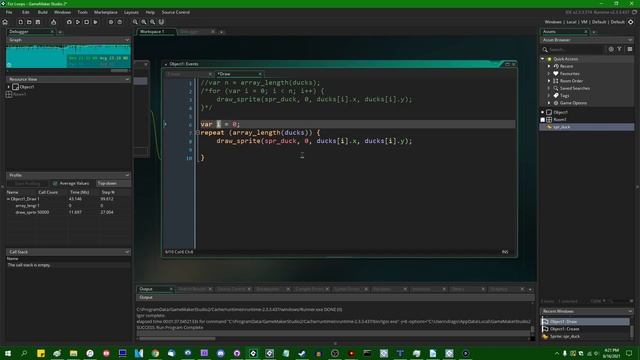Viewport: 640px width, 360px height.
Task: Save the project with the toolbar save icon
Action: (x=38, y=22)
